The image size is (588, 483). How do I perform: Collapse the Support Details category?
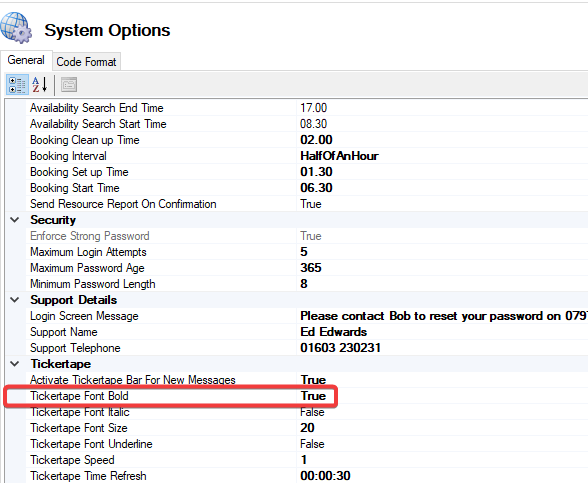[x=15, y=300]
